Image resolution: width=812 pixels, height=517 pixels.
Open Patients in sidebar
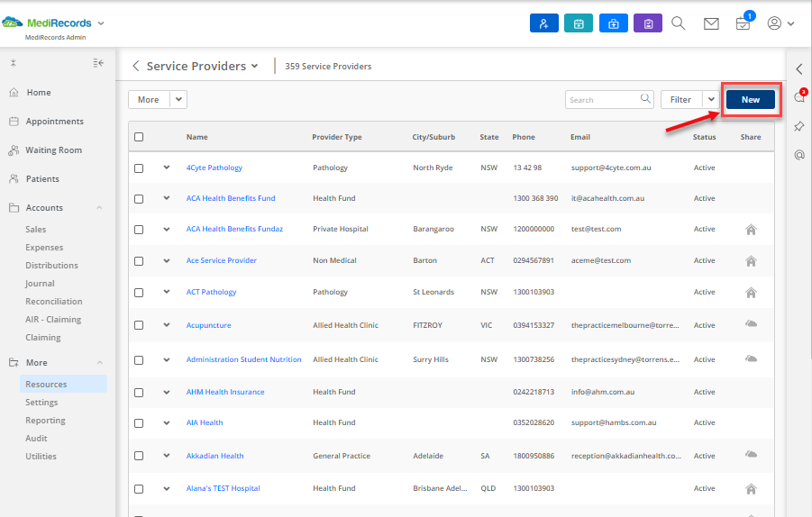click(x=42, y=178)
